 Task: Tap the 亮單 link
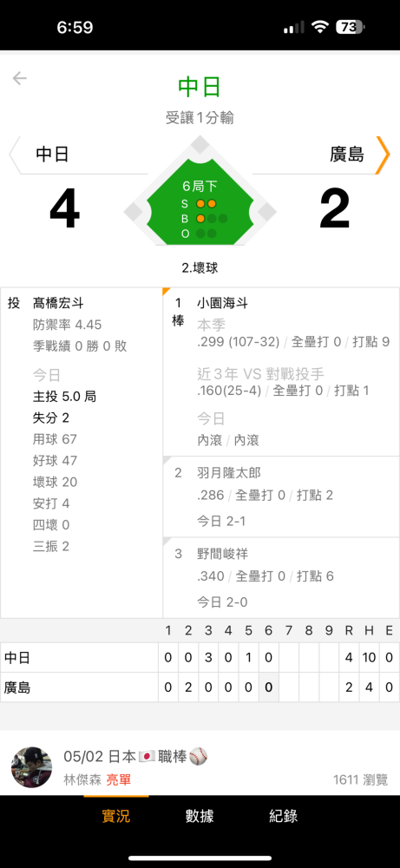click(x=118, y=780)
